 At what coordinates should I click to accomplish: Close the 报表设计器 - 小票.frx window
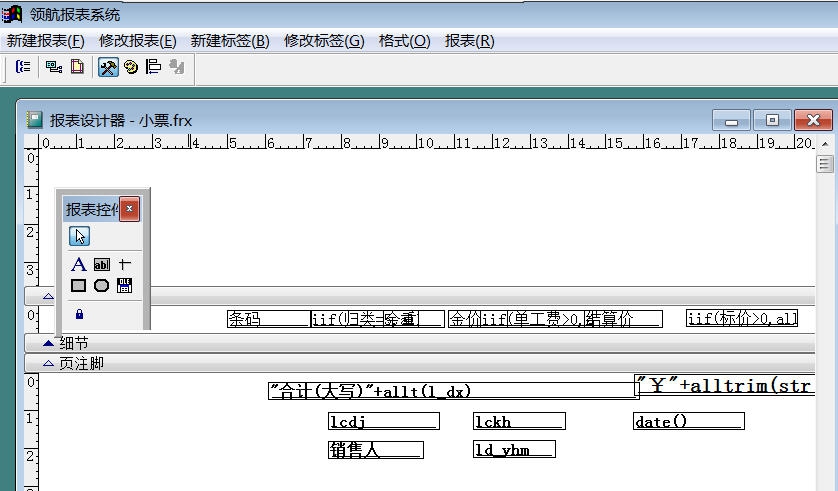813,120
